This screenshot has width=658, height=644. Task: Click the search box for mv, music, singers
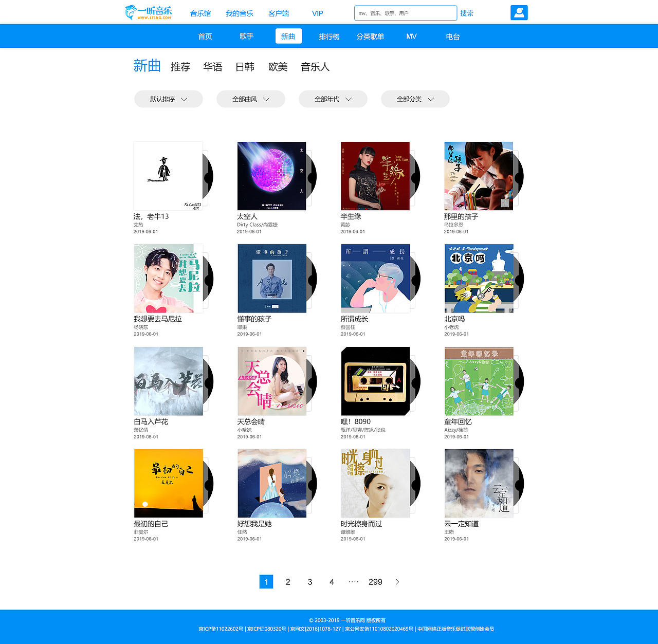pos(406,13)
